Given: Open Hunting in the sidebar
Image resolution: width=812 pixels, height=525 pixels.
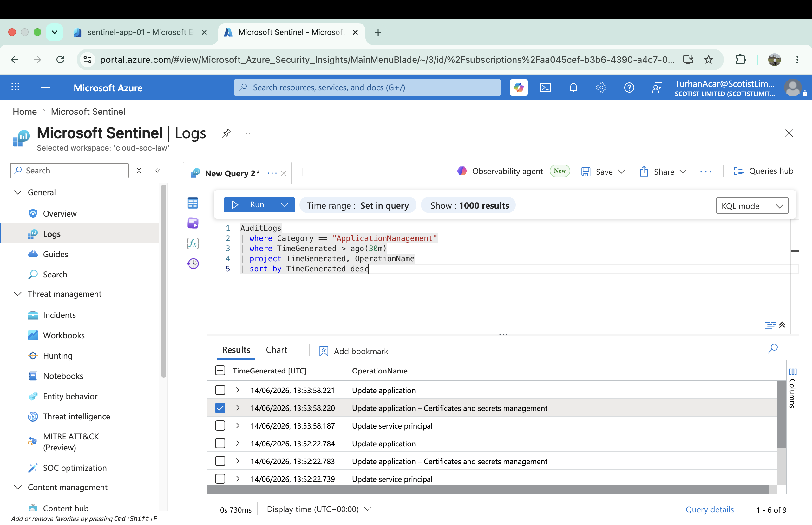Looking at the screenshot, I should tap(57, 356).
